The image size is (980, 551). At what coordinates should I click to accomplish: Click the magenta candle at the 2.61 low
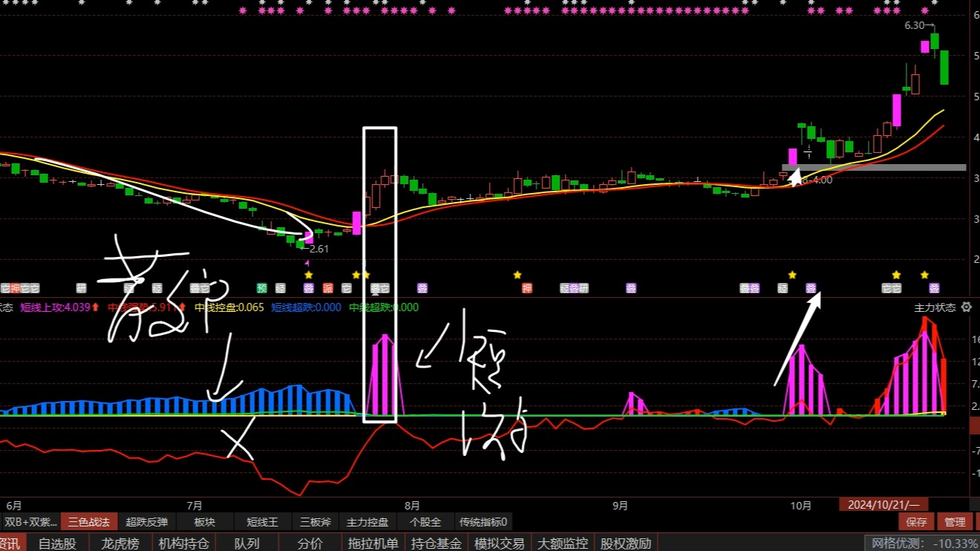tap(309, 238)
